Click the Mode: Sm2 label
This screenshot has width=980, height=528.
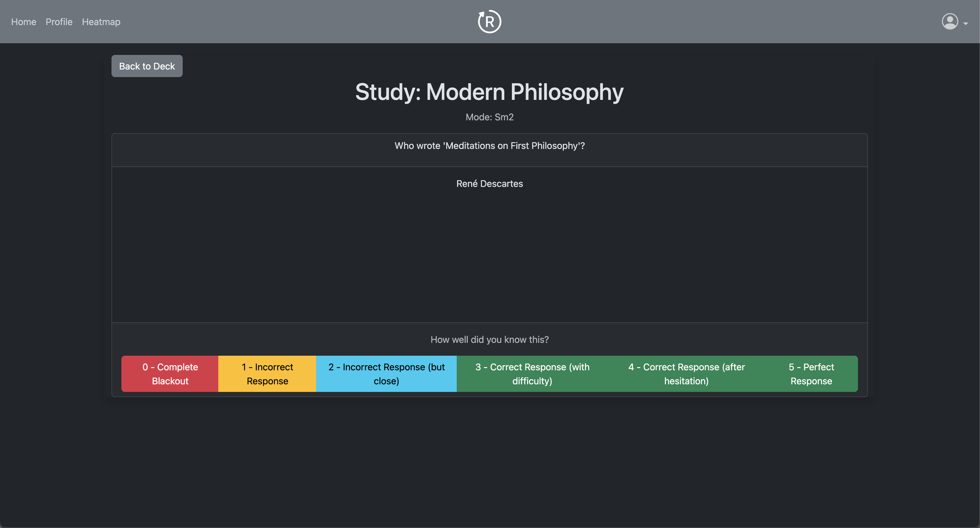click(x=490, y=117)
